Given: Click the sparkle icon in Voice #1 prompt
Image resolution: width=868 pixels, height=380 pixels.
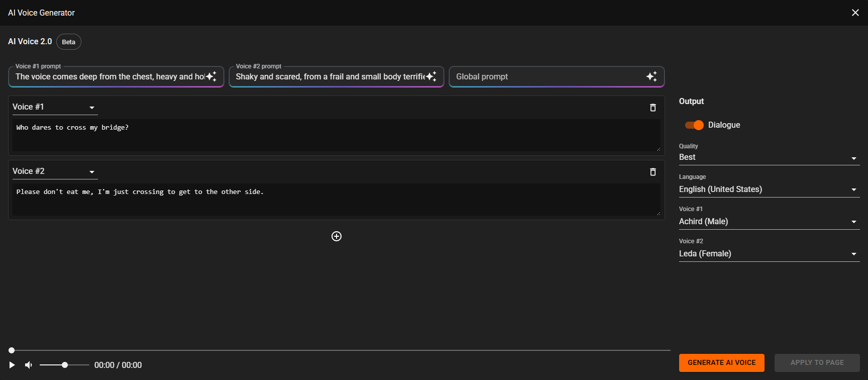Looking at the screenshot, I should [x=211, y=76].
